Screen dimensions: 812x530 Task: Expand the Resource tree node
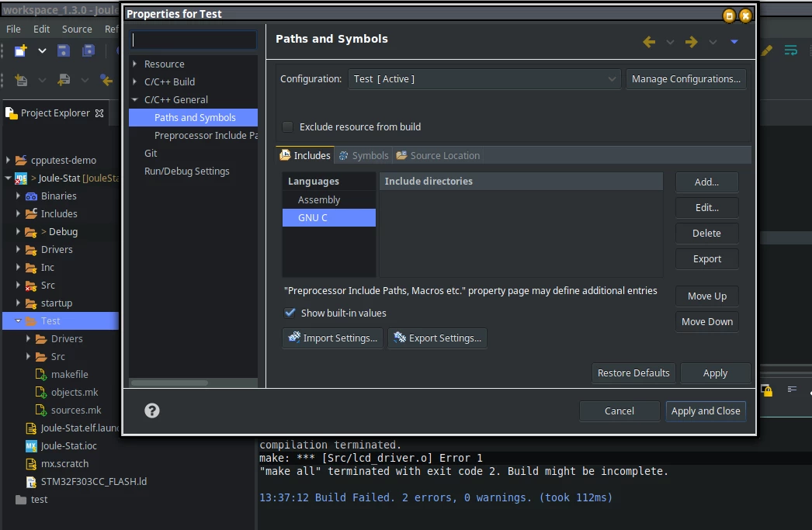pos(134,64)
